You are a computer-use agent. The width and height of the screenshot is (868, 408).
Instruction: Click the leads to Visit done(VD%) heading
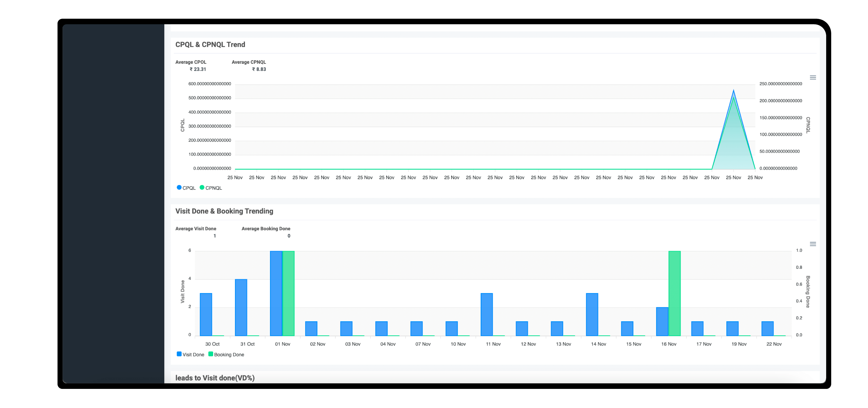click(215, 378)
